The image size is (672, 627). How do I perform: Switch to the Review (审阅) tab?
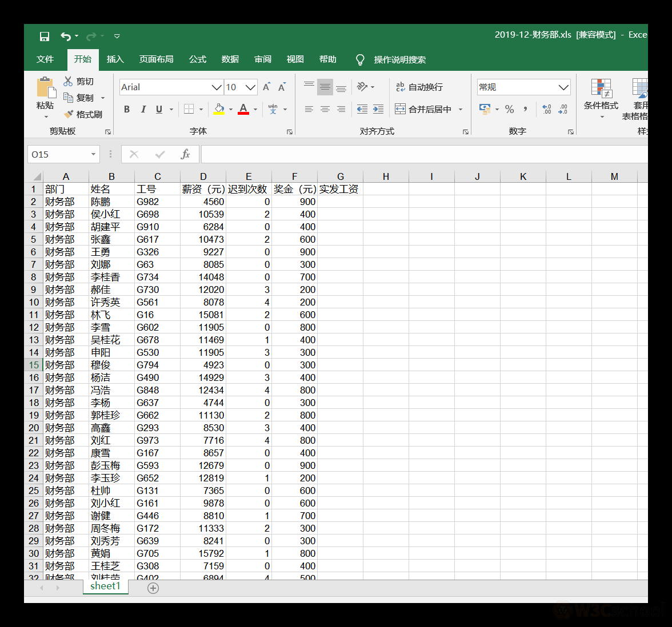[x=263, y=59]
